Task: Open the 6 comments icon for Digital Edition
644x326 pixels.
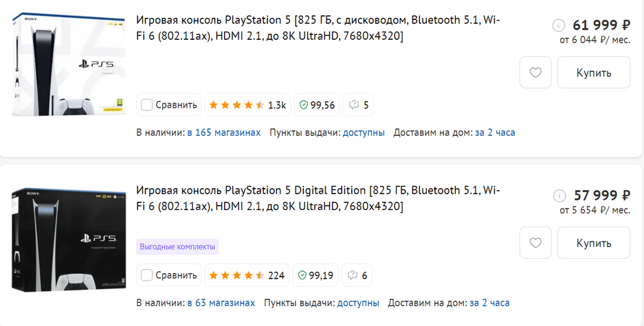Action: (357, 275)
